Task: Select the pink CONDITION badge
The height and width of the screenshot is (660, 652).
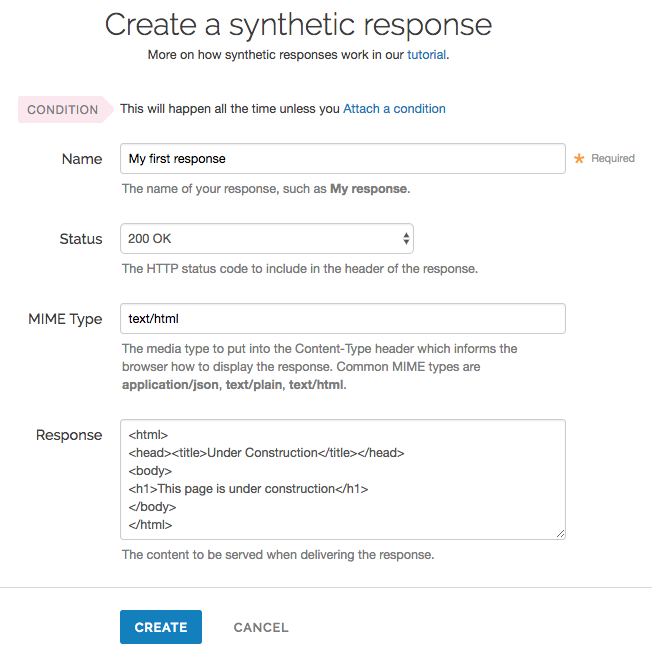Action: point(62,110)
